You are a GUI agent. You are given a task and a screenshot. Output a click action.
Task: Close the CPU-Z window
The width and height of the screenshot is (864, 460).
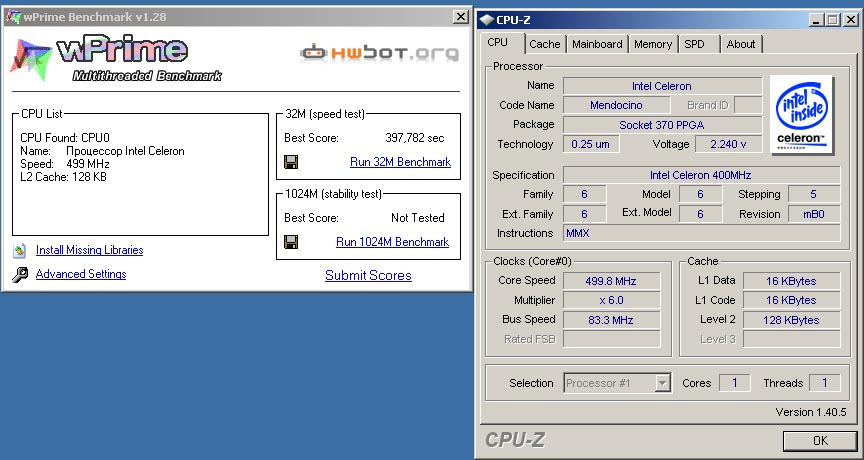(x=851, y=20)
